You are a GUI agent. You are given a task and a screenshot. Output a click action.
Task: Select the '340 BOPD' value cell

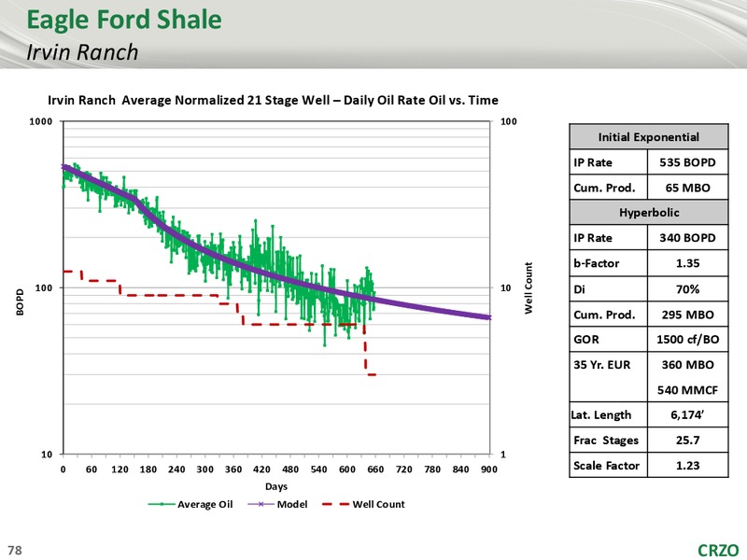click(687, 238)
